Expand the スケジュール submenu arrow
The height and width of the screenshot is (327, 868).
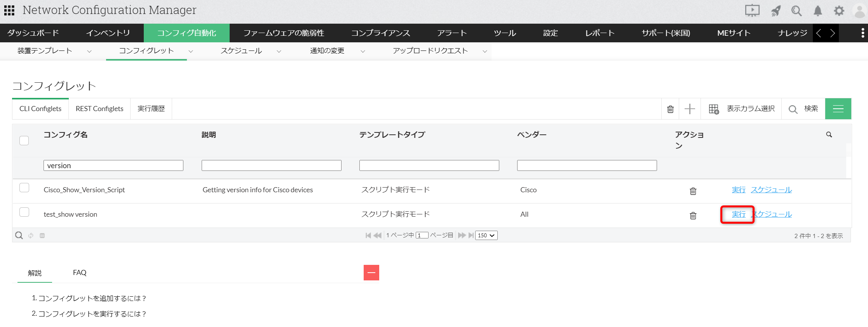(x=279, y=51)
